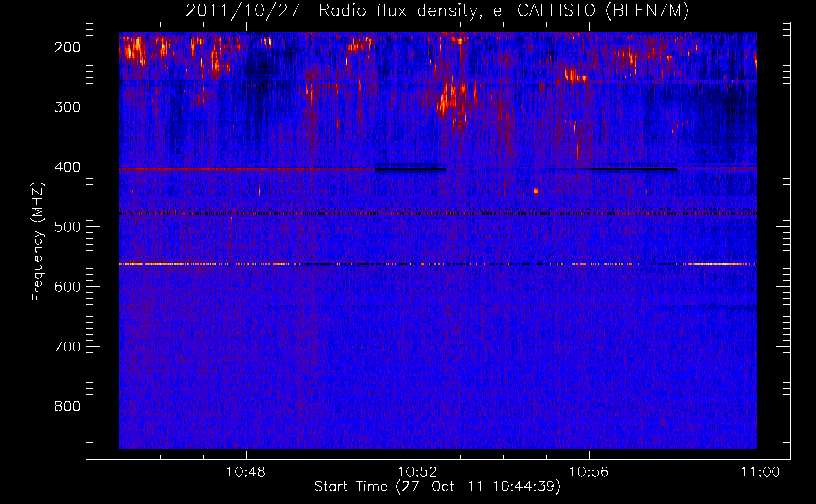Viewport: 816px width, 504px height.
Task: Click the 700 frequency tick label
Action: [x=68, y=347]
